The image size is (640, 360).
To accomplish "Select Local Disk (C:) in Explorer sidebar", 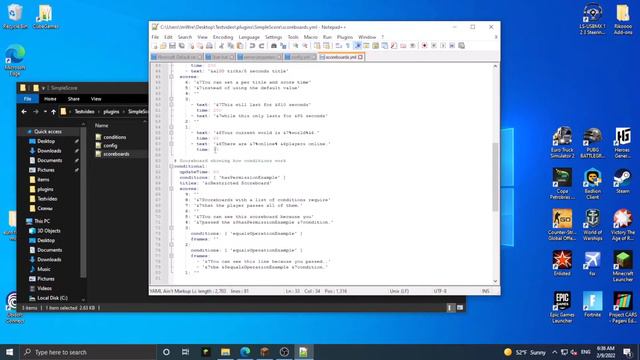I will click(52, 298).
